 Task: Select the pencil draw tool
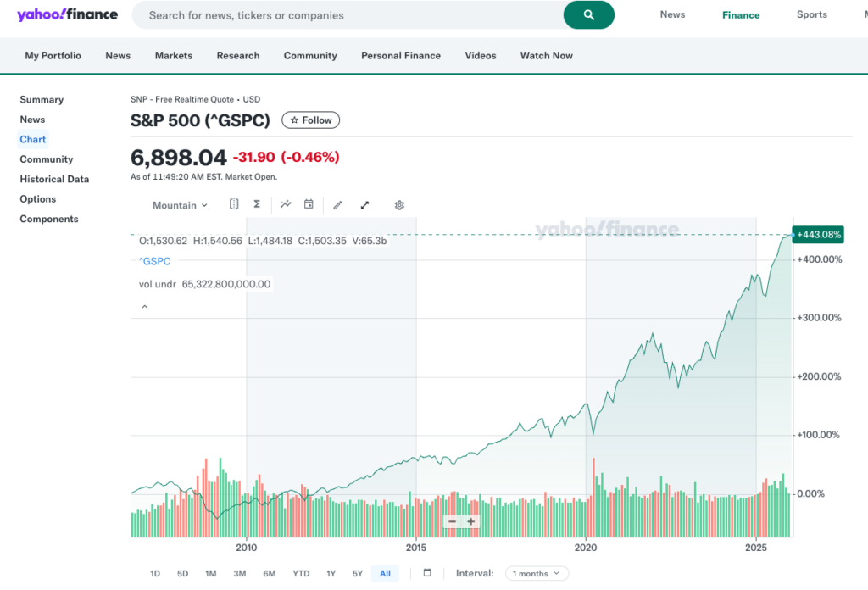tap(337, 205)
